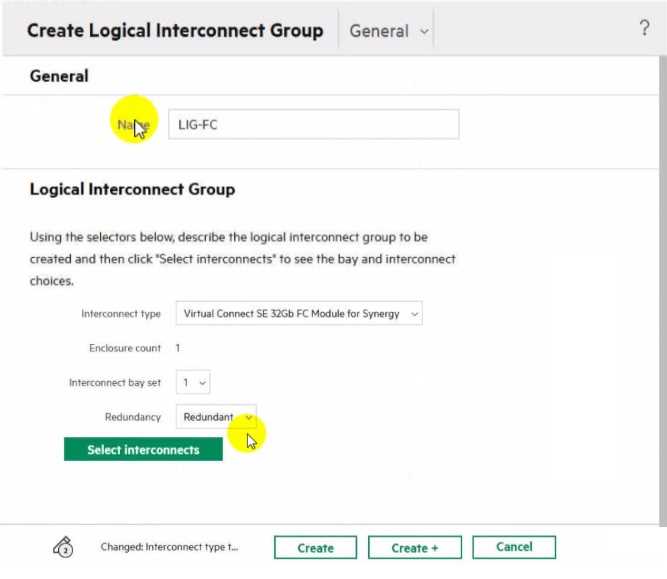
Task: Open the Interconnect bay set selector
Action: coord(193,382)
